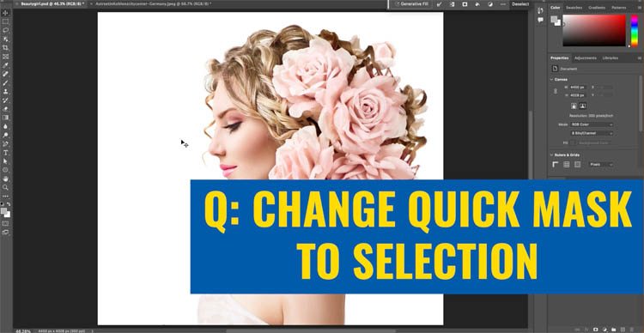This screenshot has width=644, height=333.
Task: Select the Pen tool
Action: 6,143
